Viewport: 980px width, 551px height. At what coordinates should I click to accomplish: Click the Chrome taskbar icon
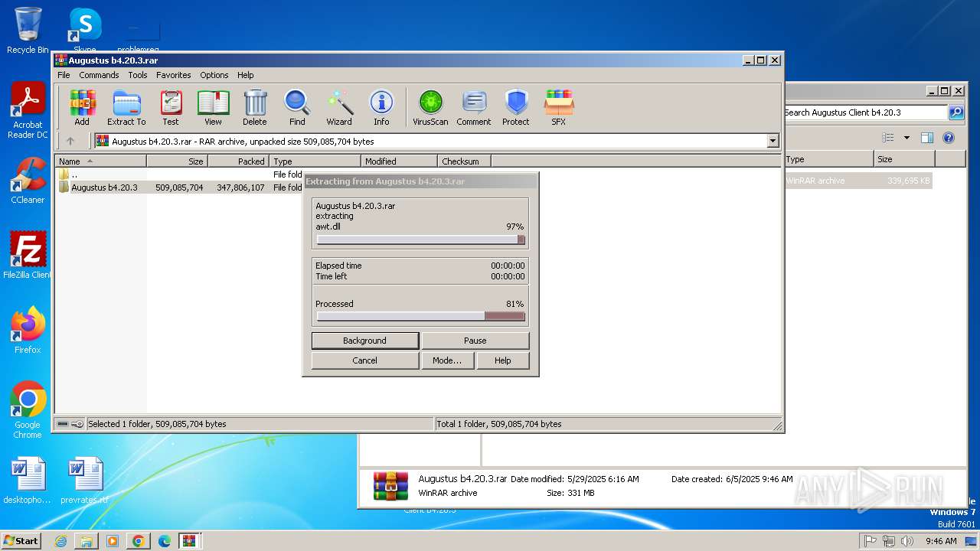138,541
